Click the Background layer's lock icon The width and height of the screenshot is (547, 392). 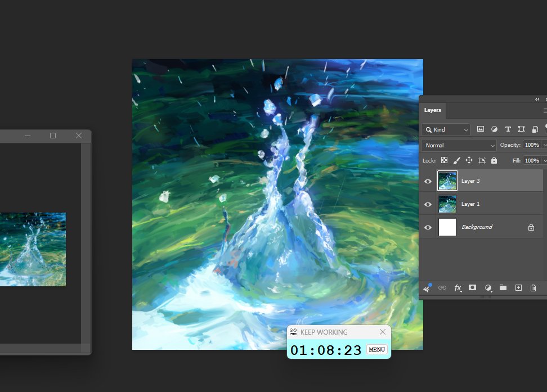pos(531,227)
